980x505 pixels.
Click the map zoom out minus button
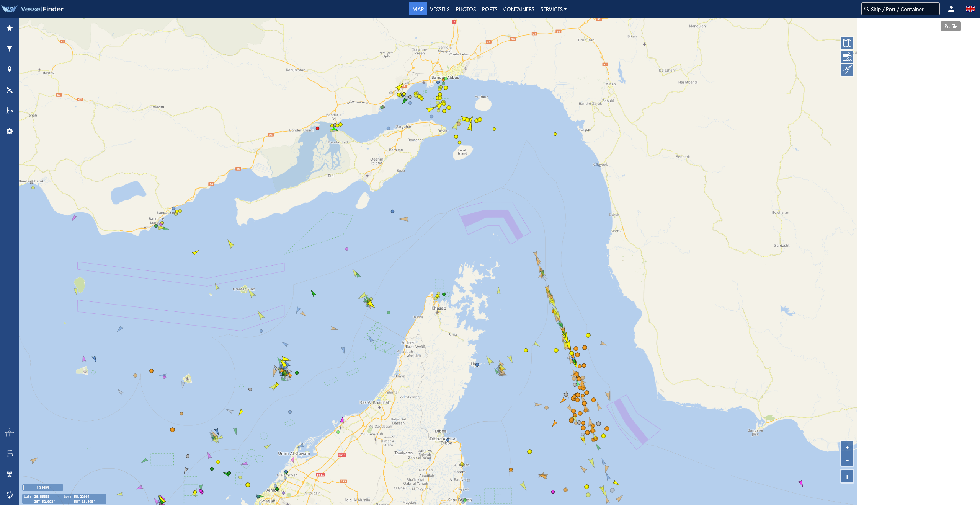point(847,460)
